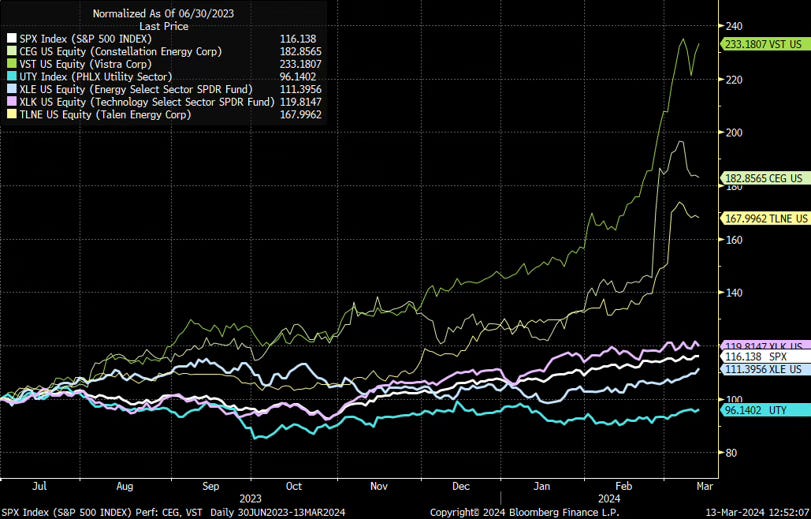Click the 160 y-axis label
This screenshot has height=519, width=811.
click(x=734, y=240)
